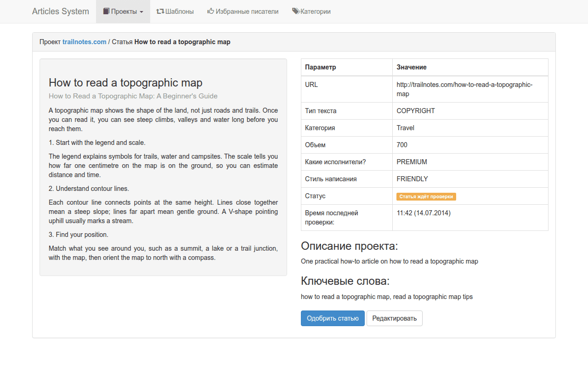Viewport: 588px width, 368px height.
Task: Click the Объем row label
Action: pyautogui.click(x=315, y=145)
